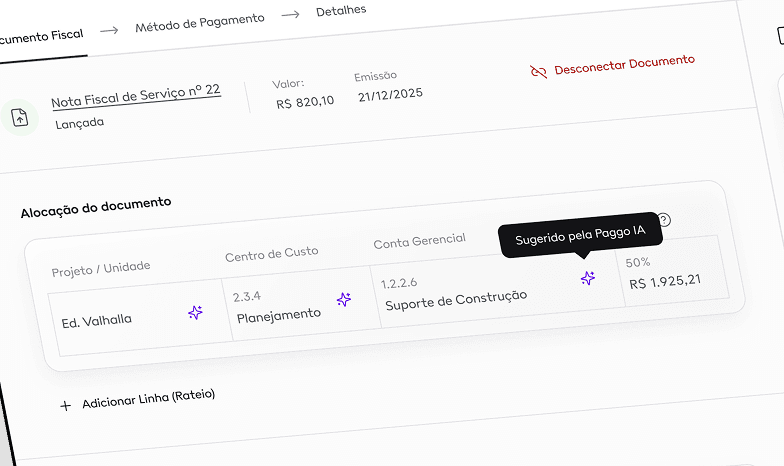Click the document upload icon
The height and width of the screenshot is (466, 784).
coord(20,118)
